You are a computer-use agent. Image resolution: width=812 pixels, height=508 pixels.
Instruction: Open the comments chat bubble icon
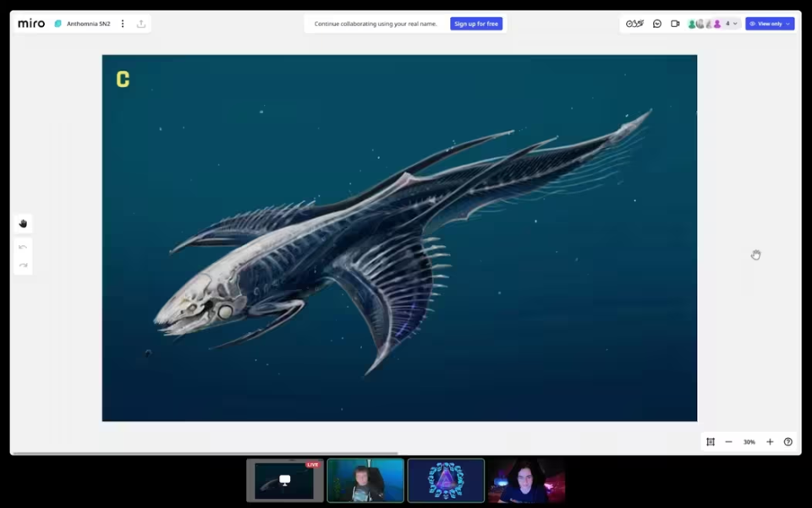click(657, 24)
